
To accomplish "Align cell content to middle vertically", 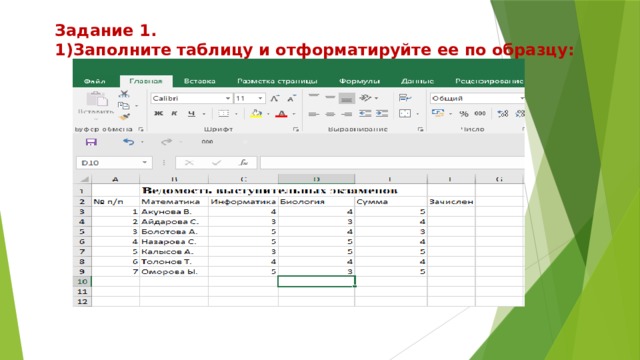I will (x=330, y=98).
